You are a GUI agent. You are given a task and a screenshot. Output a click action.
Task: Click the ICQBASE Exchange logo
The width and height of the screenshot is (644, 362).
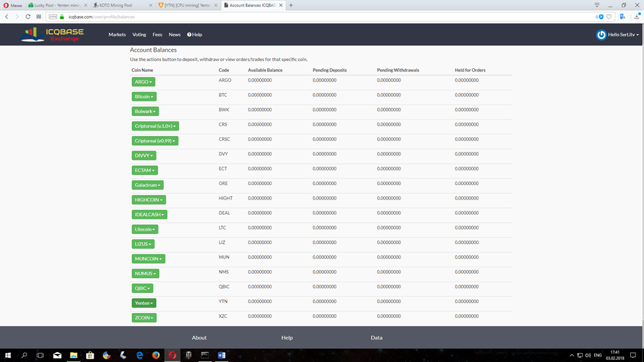[52, 34]
